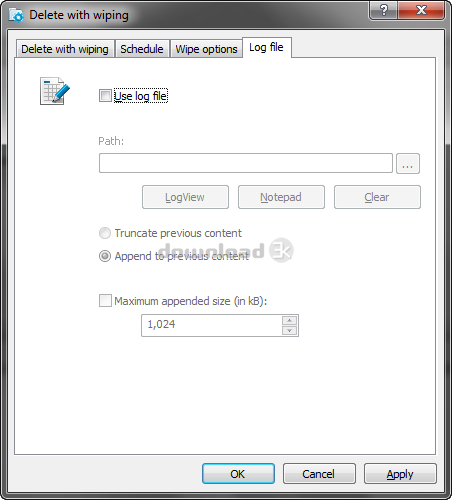Open the Schedule tab

pyautogui.click(x=142, y=49)
